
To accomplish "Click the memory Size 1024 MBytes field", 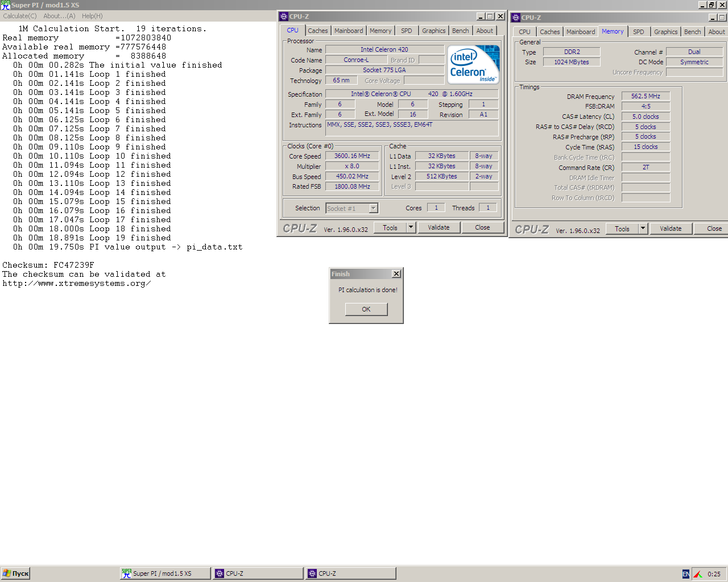I will (x=572, y=63).
